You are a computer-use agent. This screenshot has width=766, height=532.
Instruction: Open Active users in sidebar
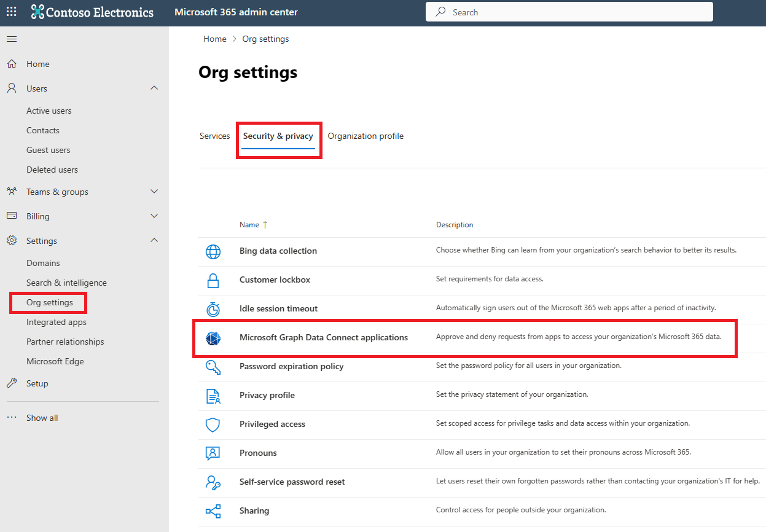click(x=49, y=111)
